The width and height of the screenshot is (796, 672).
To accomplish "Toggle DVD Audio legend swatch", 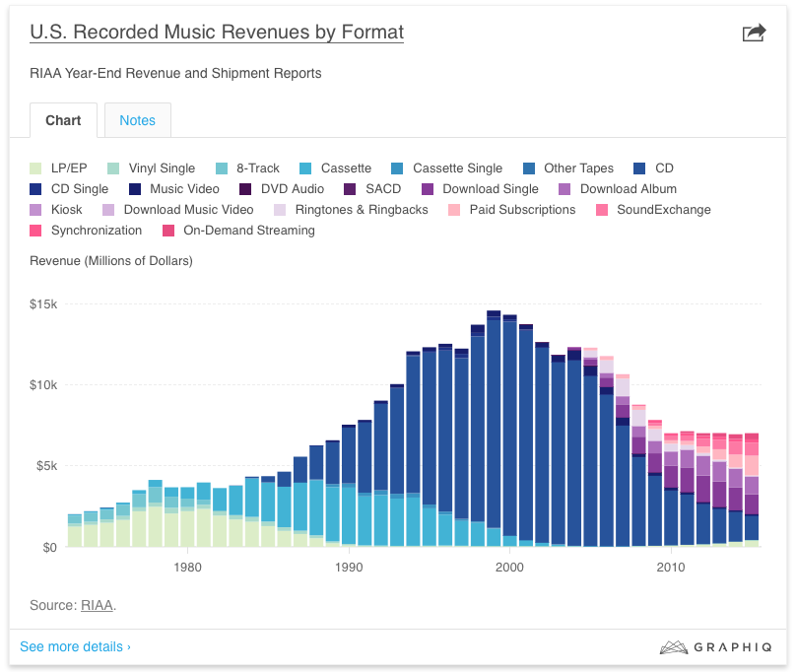I will (x=245, y=189).
